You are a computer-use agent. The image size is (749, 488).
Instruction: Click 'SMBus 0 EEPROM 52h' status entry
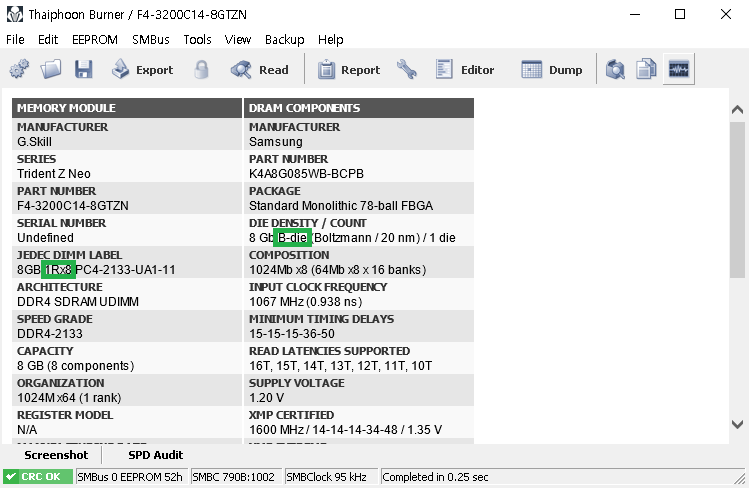tap(130, 477)
